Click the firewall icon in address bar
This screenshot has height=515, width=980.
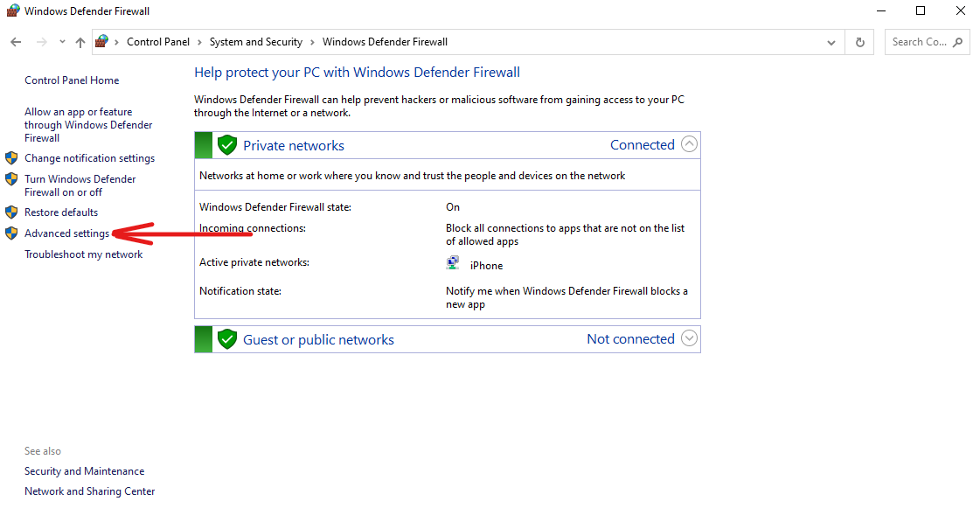(102, 41)
